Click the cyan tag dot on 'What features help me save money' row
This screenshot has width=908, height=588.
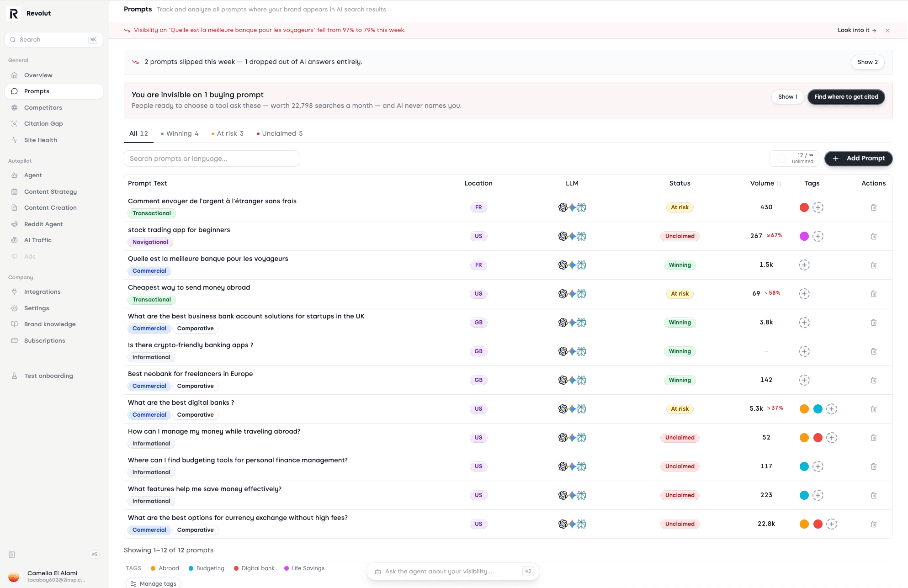(804, 495)
